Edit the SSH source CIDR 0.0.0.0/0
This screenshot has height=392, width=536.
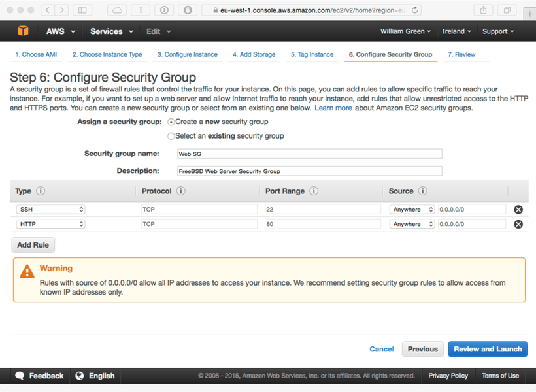pyautogui.click(x=472, y=210)
